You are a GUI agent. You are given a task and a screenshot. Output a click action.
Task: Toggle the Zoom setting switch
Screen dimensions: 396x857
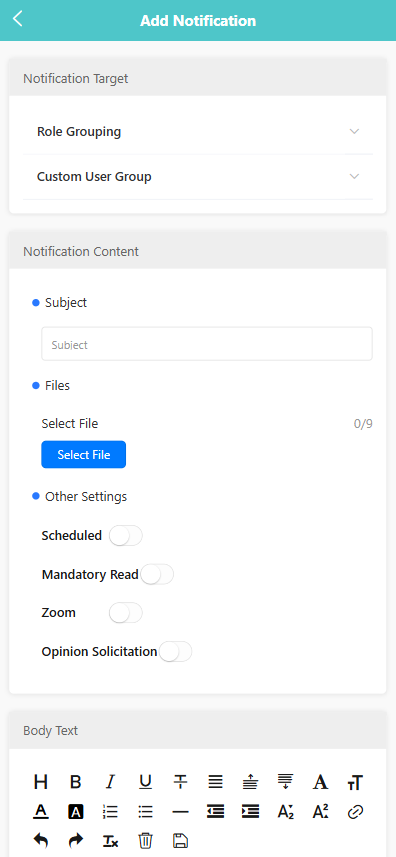[x=126, y=613]
